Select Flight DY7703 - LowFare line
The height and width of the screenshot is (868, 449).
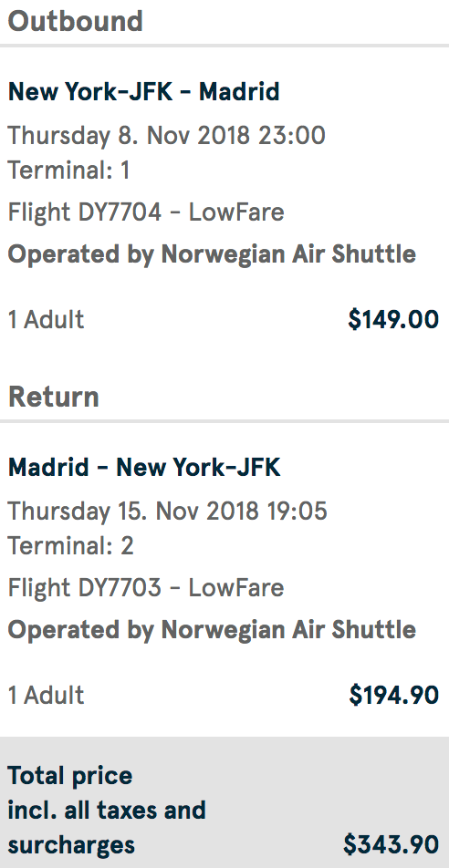point(146,588)
